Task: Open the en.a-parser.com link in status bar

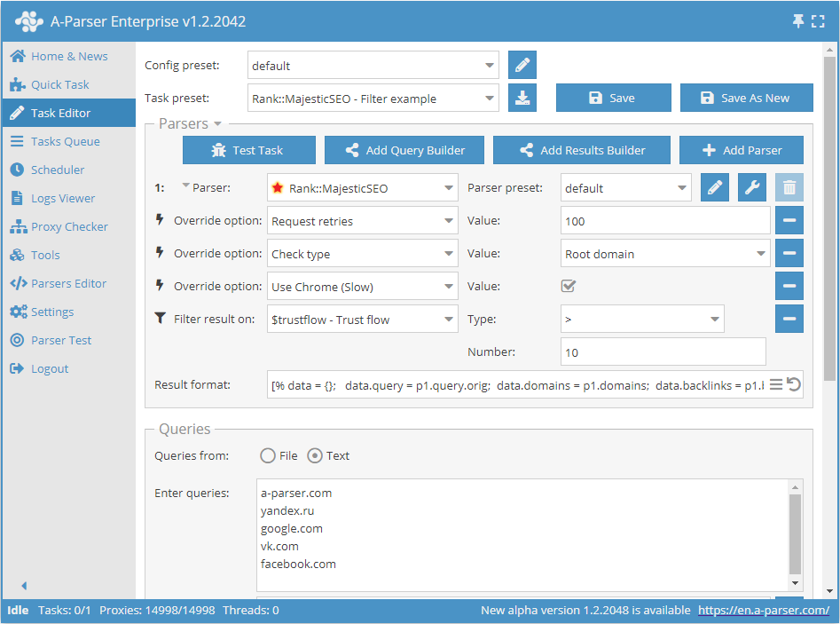Action: click(763, 611)
